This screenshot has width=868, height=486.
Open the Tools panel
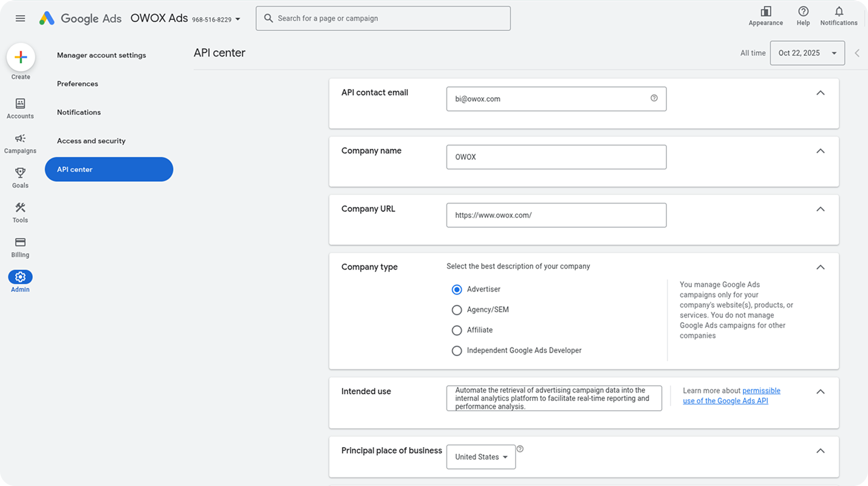20,211
